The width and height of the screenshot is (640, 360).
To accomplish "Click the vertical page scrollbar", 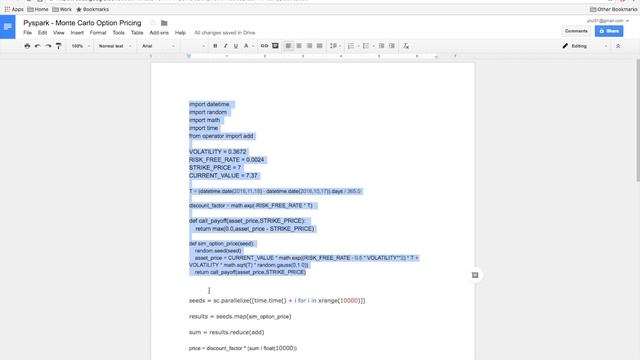I will (x=638, y=120).
